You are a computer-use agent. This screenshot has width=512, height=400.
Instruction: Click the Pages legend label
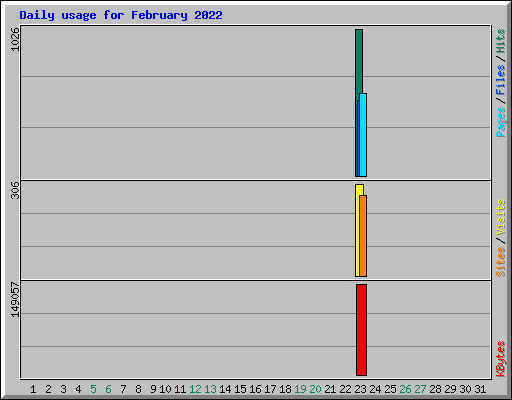coord(500,122)
